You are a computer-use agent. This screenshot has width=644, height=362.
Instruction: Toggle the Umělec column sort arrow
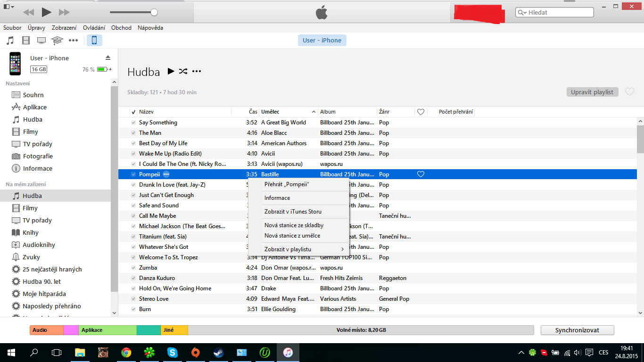(314, 112)
